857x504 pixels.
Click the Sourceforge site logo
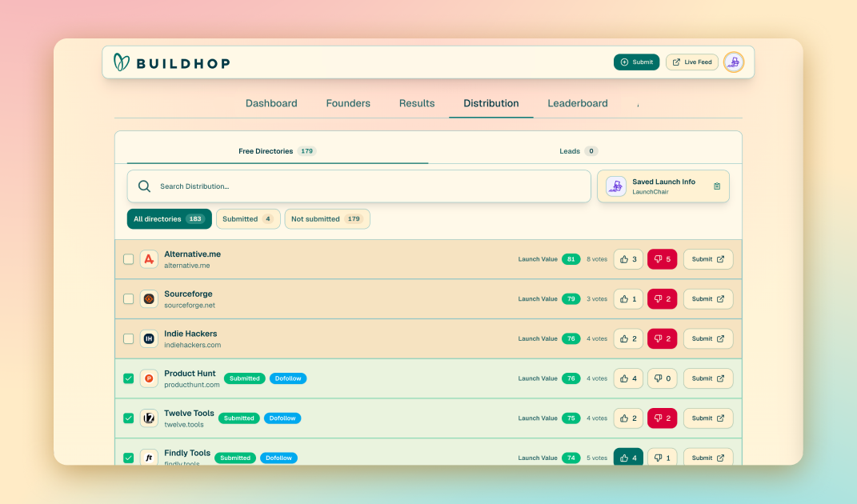pyautogui.click(x=149, y=299)
